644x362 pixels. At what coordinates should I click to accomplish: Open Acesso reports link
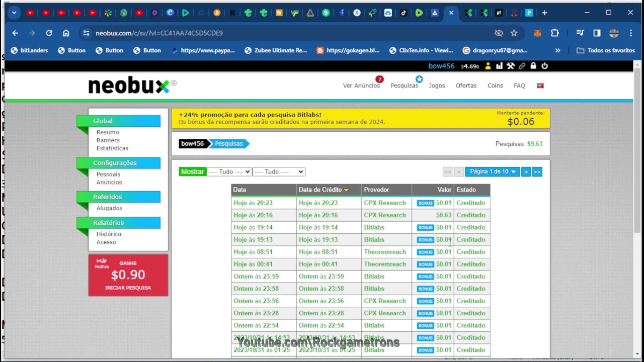point(106,242)
